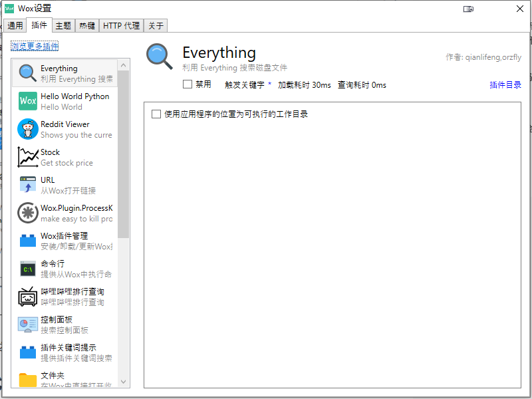Click the plugin list scroll up arrow
This screenshot has width=532, height=399.
[x=123, y=65]
